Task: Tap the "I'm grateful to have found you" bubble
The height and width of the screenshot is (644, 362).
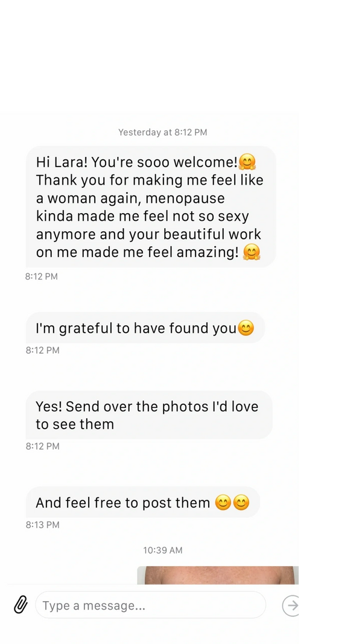Action: click(x=145, y=328)
